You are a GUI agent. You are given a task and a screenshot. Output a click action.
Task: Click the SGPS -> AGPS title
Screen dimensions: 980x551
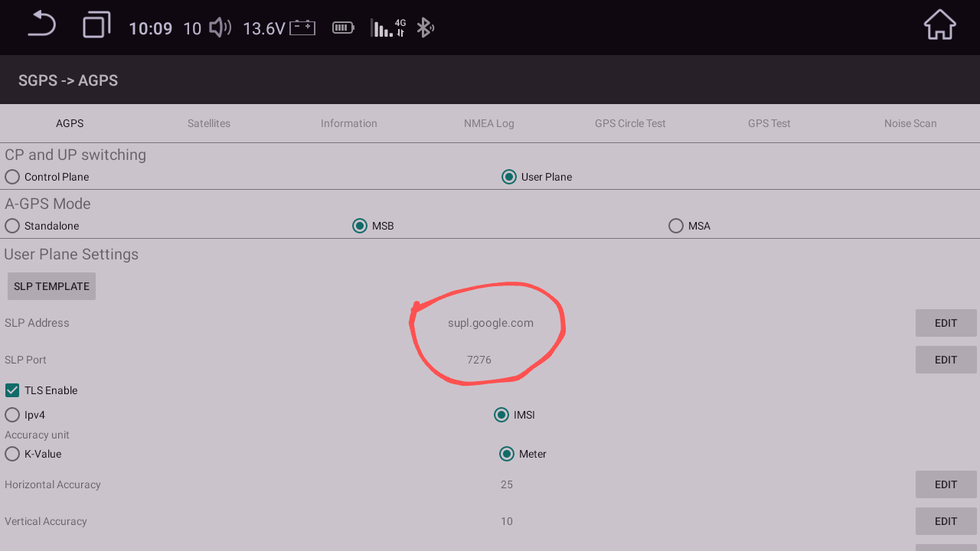coord(68,80)
